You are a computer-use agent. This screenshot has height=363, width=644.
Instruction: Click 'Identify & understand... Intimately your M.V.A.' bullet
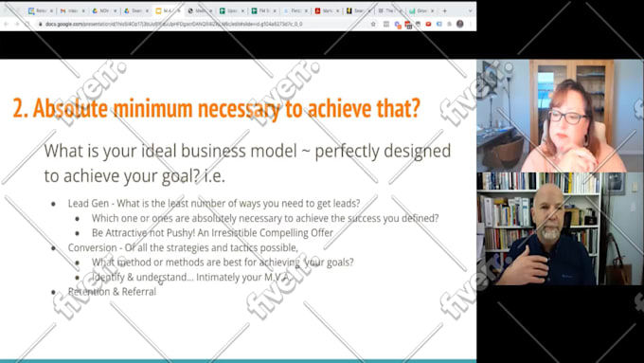(191, 277)
